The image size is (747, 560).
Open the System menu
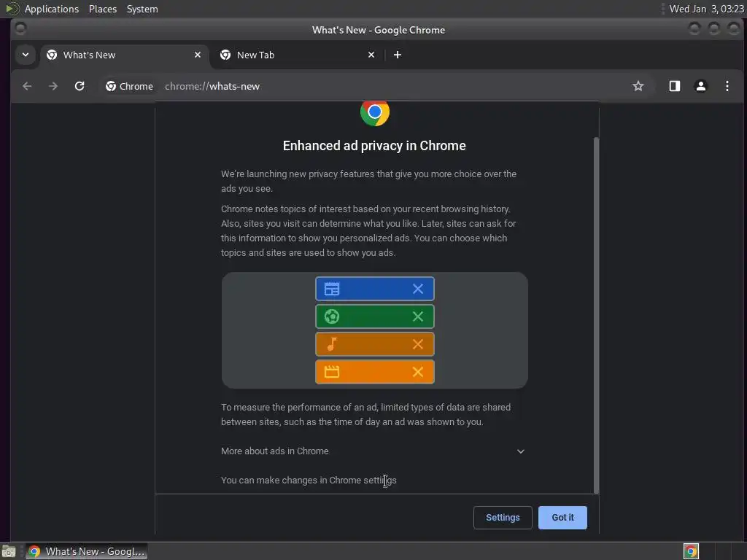142,9
